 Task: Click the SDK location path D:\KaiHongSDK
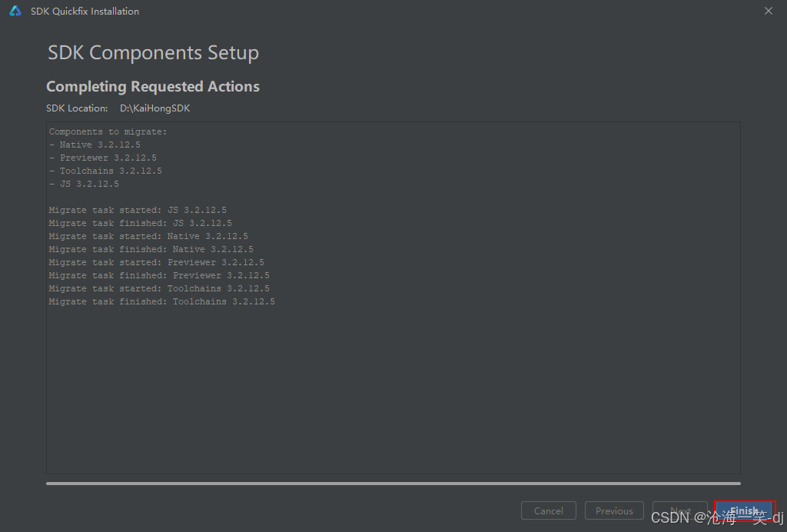click(x=154, y=108)
